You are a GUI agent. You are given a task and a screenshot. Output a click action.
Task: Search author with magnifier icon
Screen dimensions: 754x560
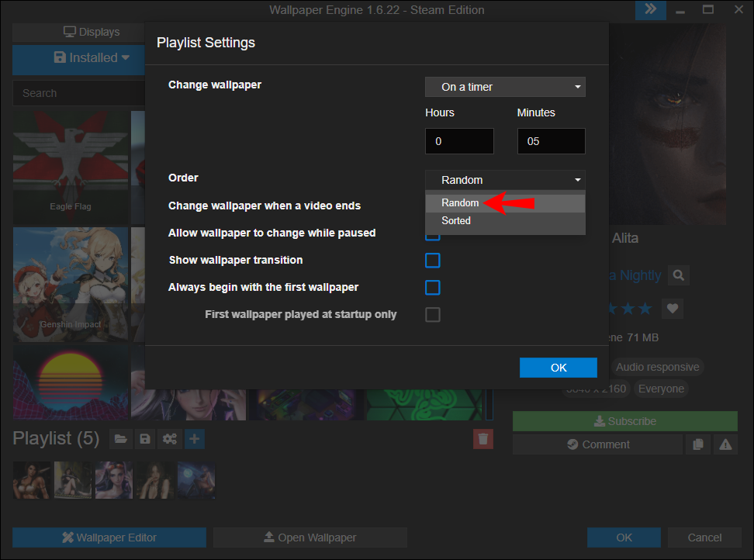click(679, 275)
